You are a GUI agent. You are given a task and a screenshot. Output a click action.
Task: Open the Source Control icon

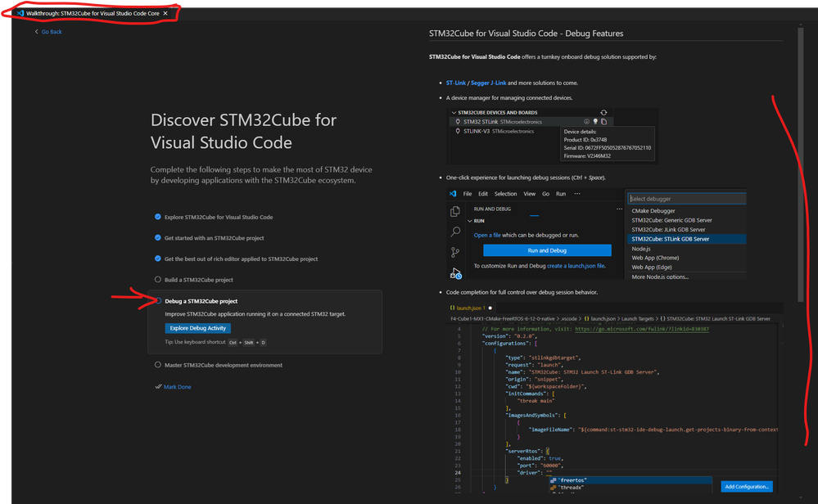(455, 250)
